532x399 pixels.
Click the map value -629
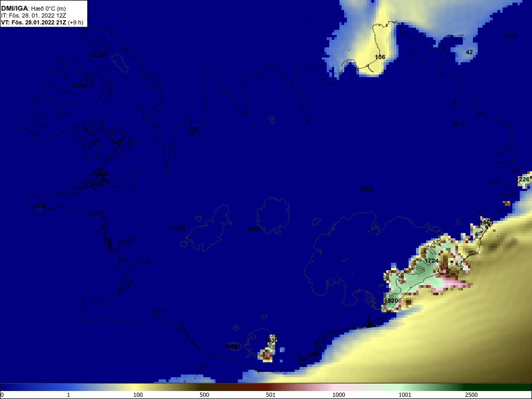(231, 346)
